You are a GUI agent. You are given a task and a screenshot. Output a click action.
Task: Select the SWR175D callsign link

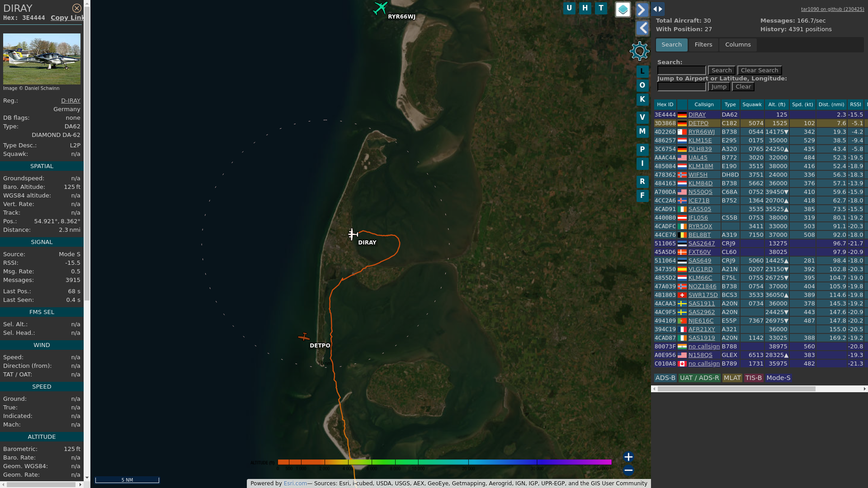click(x=703, y=295)
